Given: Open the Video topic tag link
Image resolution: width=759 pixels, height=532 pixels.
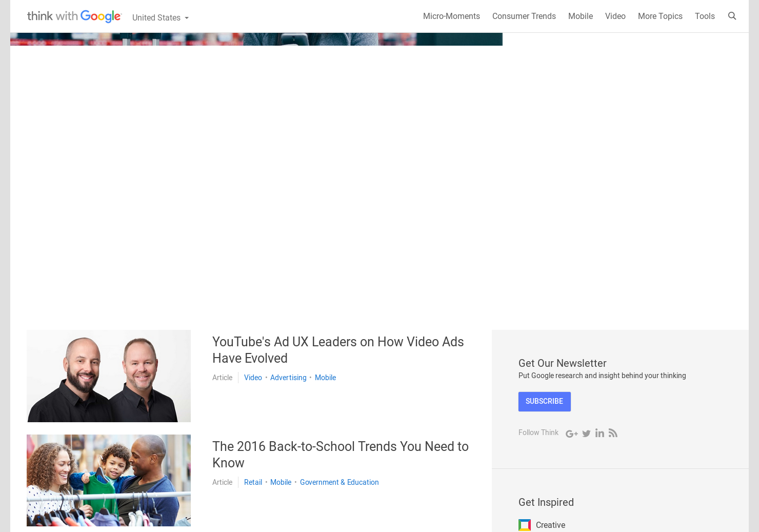Looking at the screenshot, I should pos(253,378).
